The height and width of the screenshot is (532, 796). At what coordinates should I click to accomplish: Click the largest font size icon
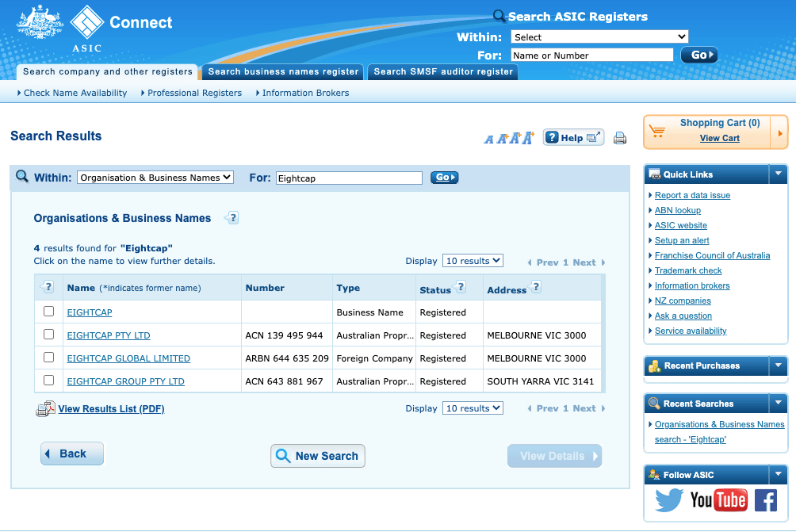527,137
